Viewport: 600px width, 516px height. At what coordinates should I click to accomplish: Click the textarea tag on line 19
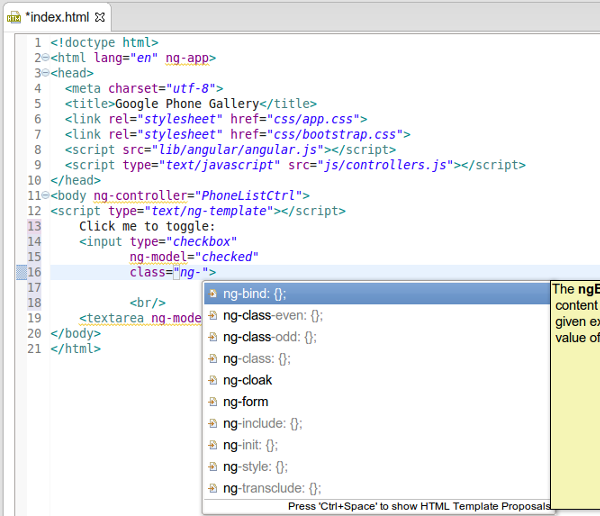(111, 318)
